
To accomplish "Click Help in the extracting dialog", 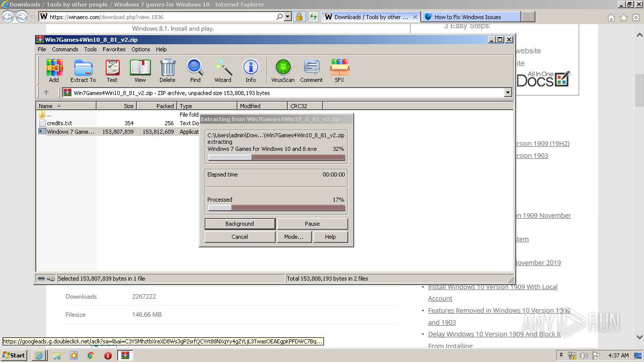I will (330, 237).
